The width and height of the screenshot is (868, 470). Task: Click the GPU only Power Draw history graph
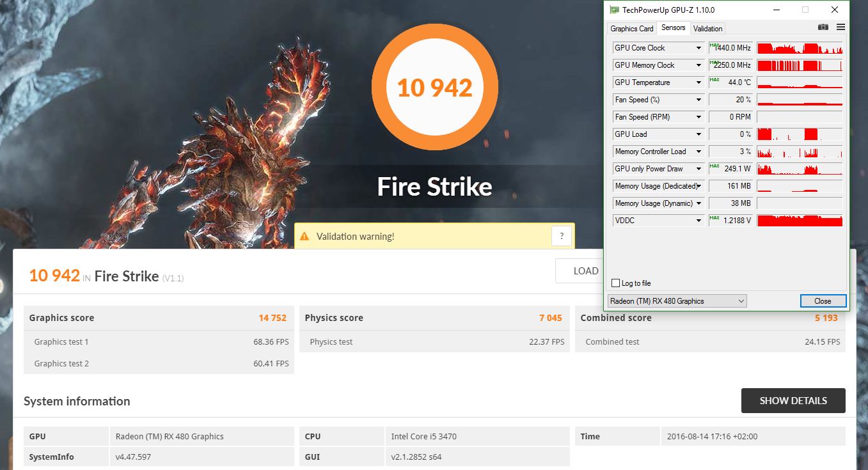point(800,169)
